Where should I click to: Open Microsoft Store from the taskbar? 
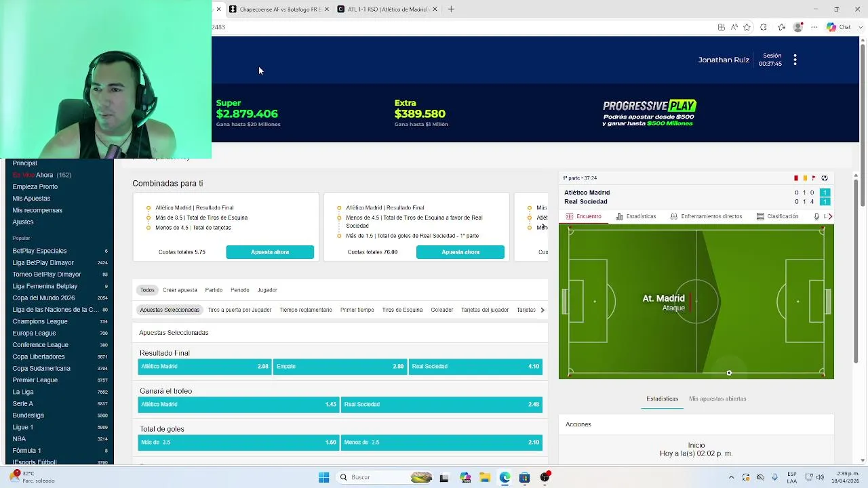pyautogui.click(x=524, y=477)
